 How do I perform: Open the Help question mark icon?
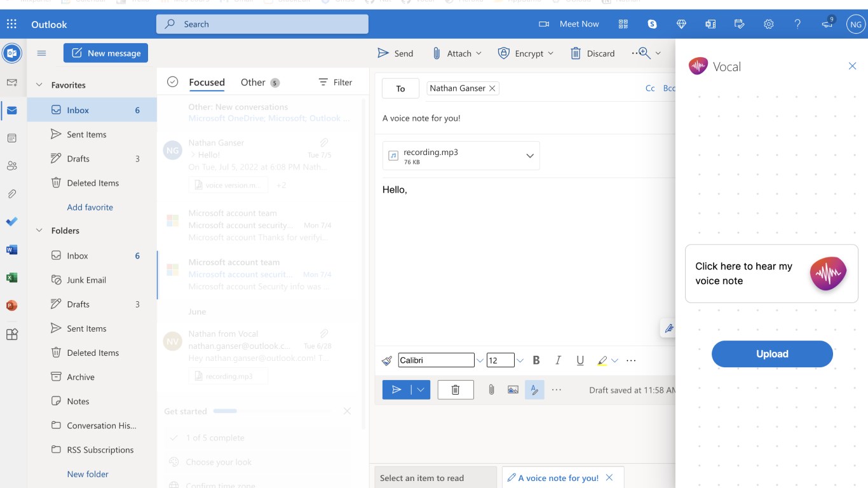point(797,24)
